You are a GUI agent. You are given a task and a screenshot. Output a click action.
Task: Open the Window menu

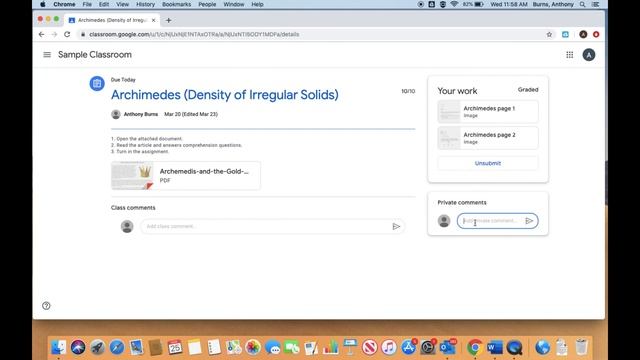[x=233, y=4]
